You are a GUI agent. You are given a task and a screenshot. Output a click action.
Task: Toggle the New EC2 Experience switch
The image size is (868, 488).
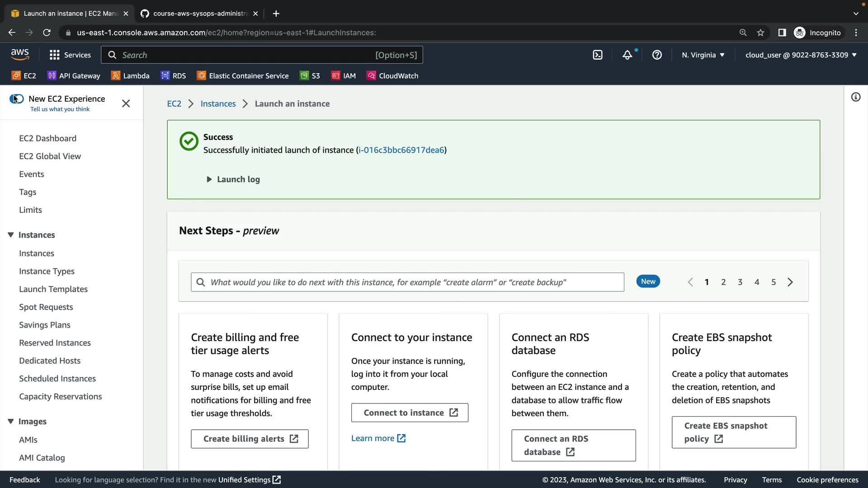(x=17, y=99)
